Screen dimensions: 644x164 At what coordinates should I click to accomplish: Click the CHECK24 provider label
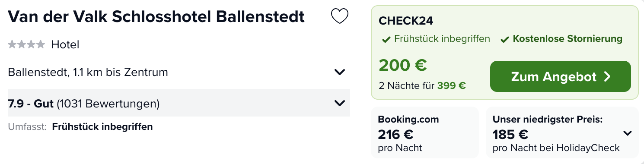point(406,21)
